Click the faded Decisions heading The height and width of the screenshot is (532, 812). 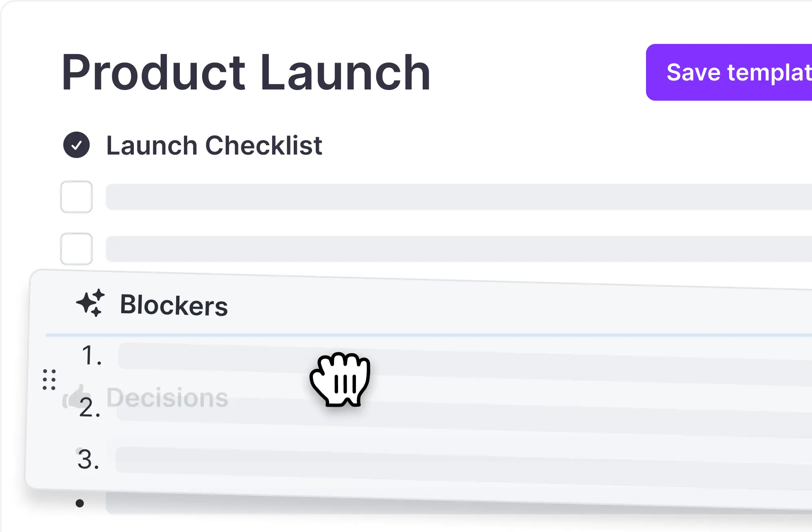coord(167,397)
